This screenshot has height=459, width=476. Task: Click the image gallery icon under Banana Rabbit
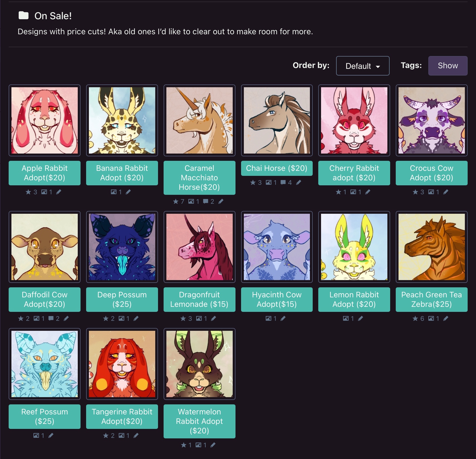click(x=114, y=192)
